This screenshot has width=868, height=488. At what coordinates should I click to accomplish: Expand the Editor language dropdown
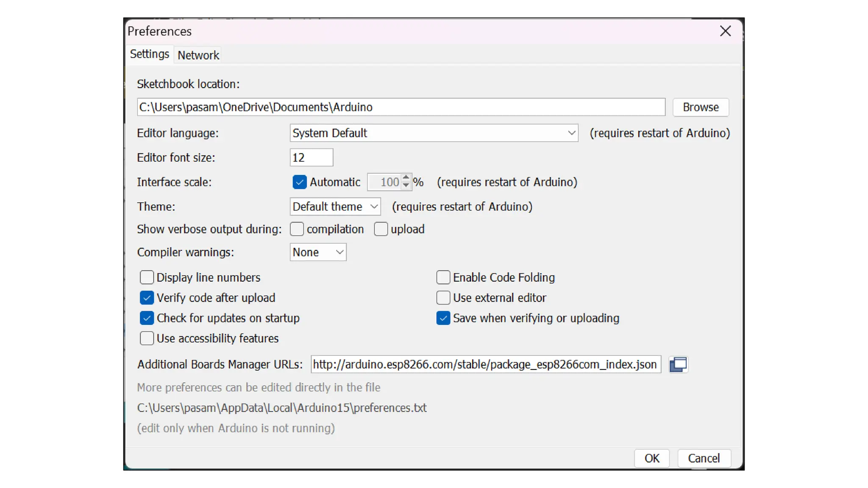(x=434, y=133)
